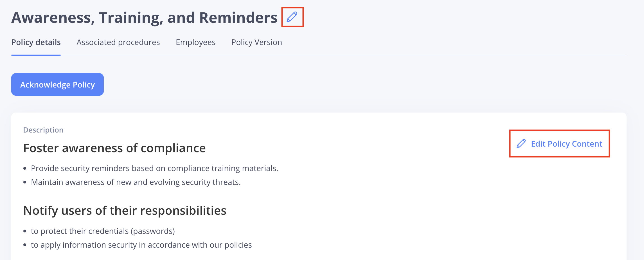The height and width of the screenshot is (260, 644).
Task: Select the Policy details tab
Action: click(36, 42)
